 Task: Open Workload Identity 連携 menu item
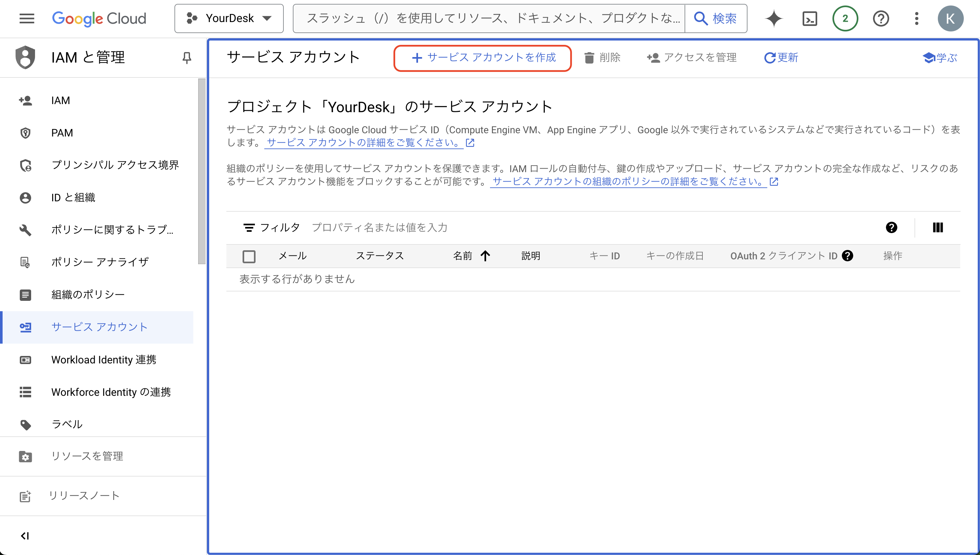point(96,360)
